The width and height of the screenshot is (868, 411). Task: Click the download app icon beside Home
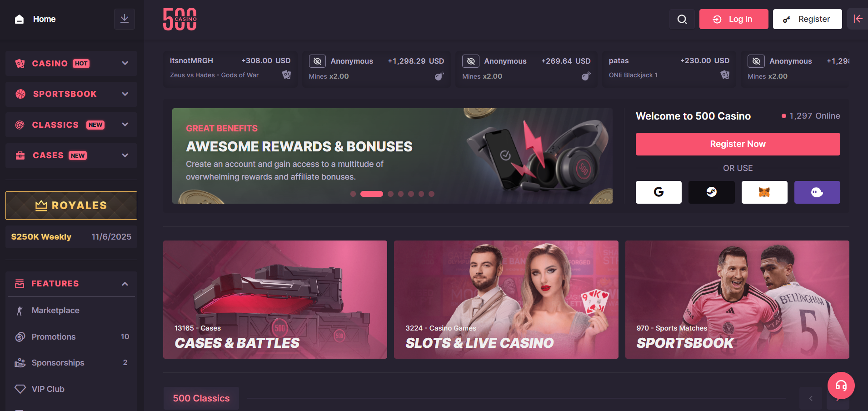[125, 19]
